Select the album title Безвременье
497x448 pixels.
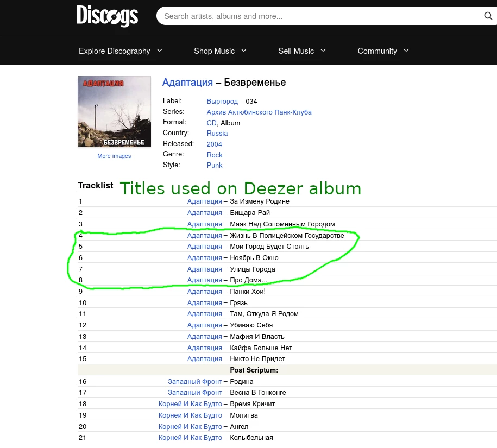click(x=255, y=83)
